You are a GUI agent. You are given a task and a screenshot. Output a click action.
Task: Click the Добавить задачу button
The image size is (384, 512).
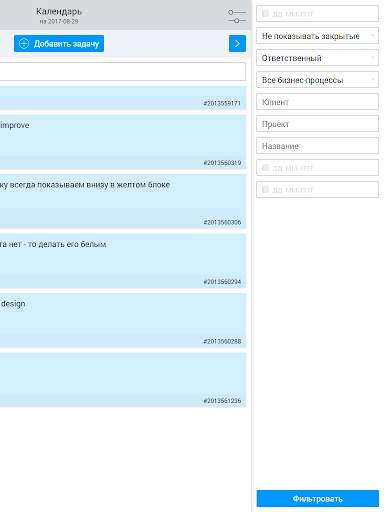[x=59, y=44]
